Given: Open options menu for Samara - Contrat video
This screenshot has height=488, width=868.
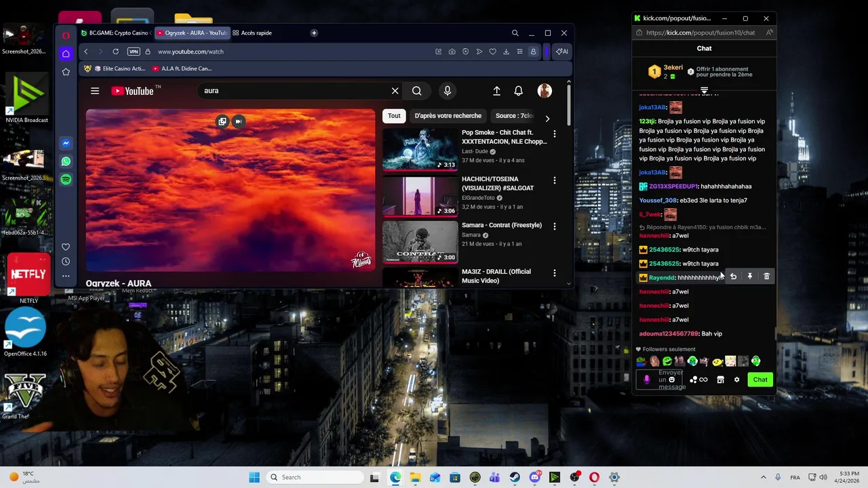Looking at the screenshot, I should (x=554, y=226).
